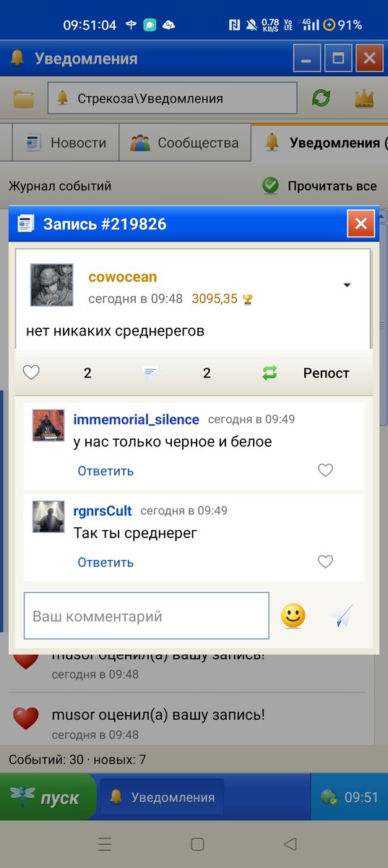Send comment with paper plane icon
The image size is (388, 868).
(x=340, y=616)
